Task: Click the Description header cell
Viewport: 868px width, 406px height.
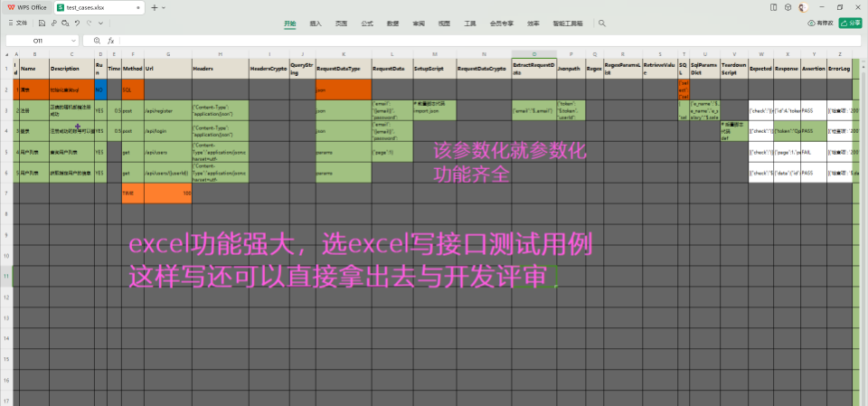Action: coord(71,68)
